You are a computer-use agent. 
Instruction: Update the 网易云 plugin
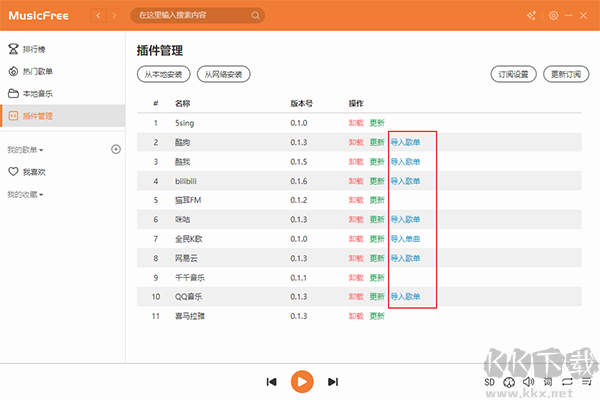377,258
